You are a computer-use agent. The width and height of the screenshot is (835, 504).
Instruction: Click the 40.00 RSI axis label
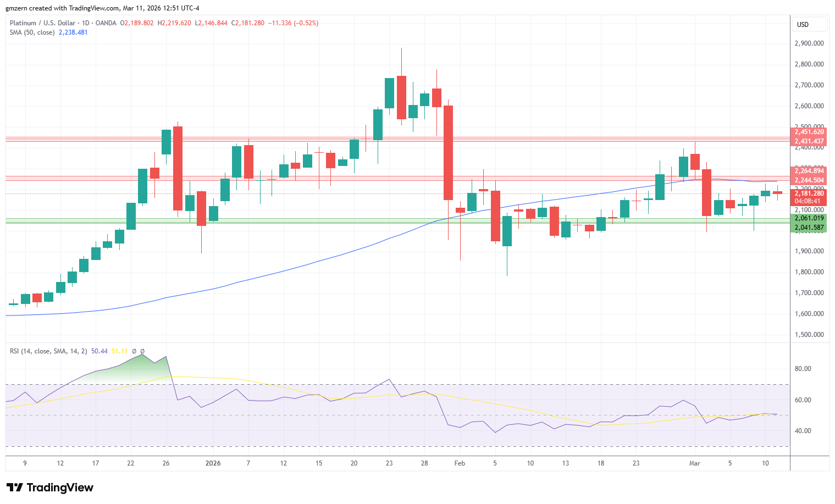[803, 431]
